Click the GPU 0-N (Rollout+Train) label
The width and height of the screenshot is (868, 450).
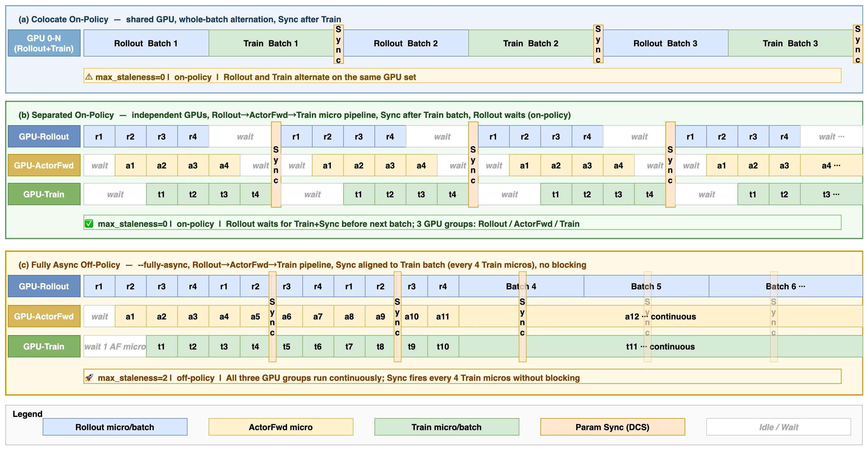point(44,43)
